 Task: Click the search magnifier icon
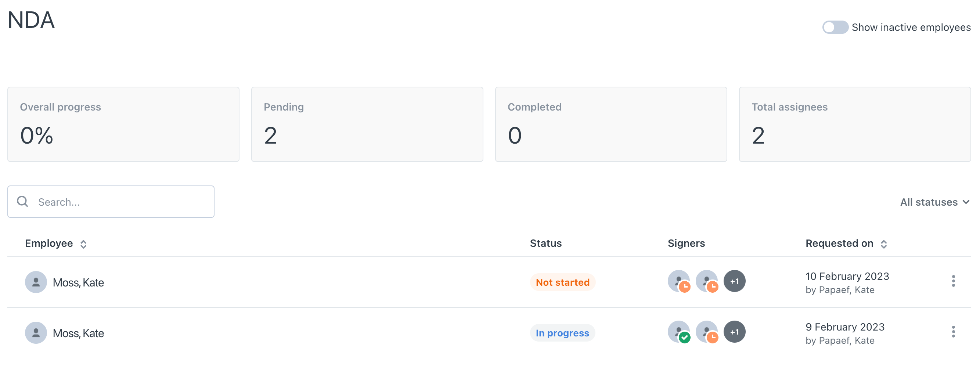click(x=22, y=202)
